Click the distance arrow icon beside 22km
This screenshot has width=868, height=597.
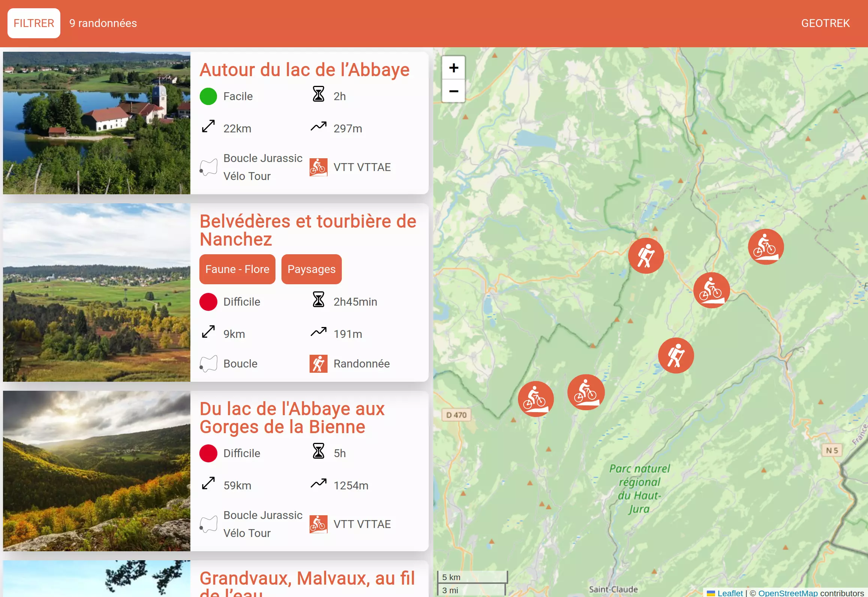tap(208, 126)
